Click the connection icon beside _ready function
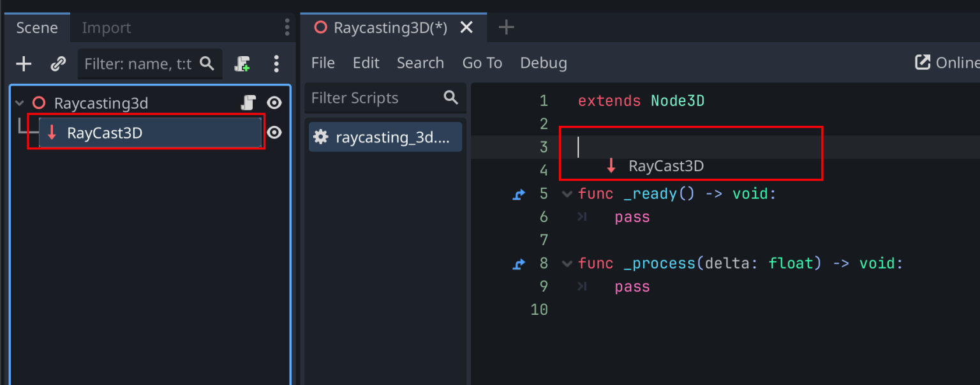The image size is (980, 385). tap(519, 194)
